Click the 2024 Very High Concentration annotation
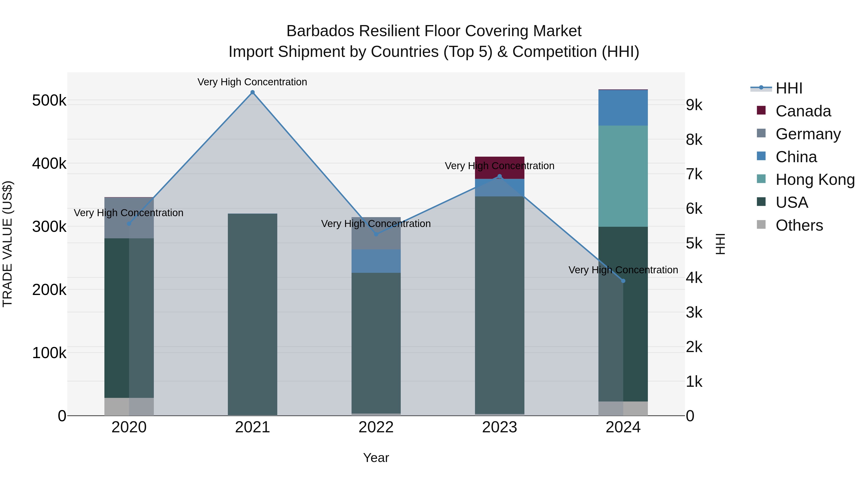The width and height of the screenshot is (868, 488). point(623,270)
